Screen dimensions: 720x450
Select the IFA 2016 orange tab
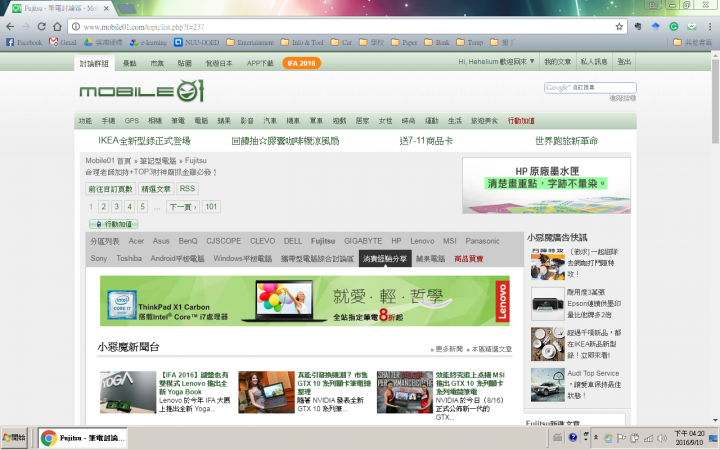(x=302, y=63)
